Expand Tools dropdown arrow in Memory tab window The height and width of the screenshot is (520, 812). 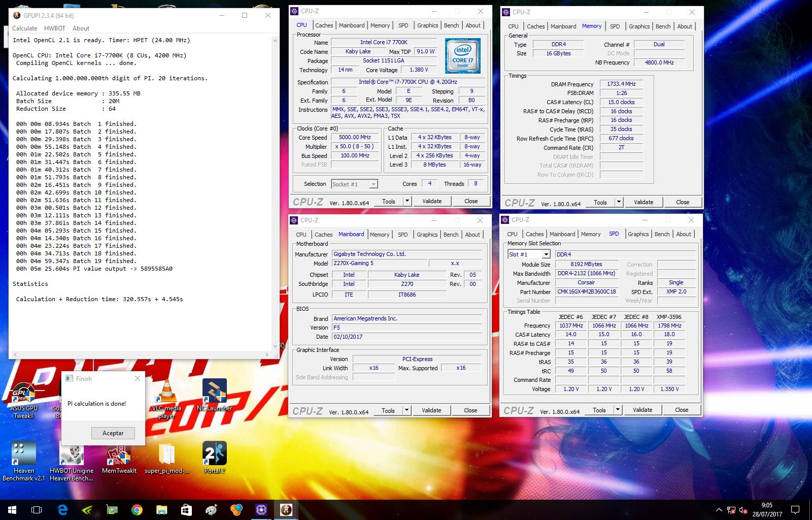[619, 202]
